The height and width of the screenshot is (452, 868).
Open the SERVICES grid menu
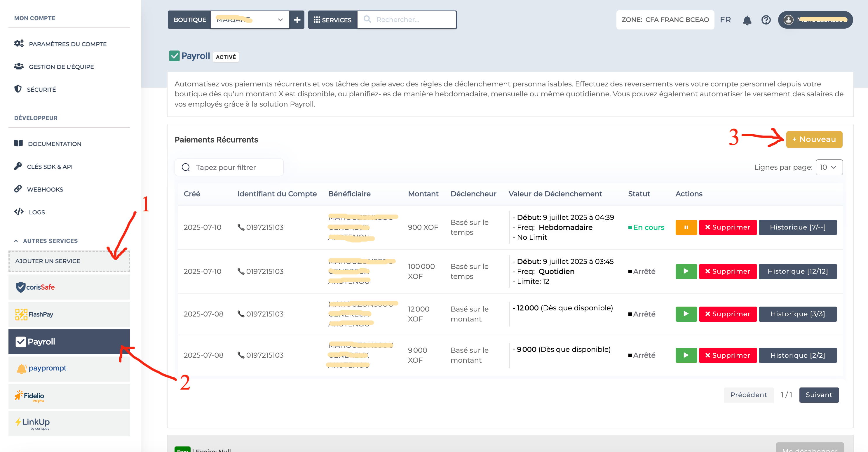click(x=332, y=20)
